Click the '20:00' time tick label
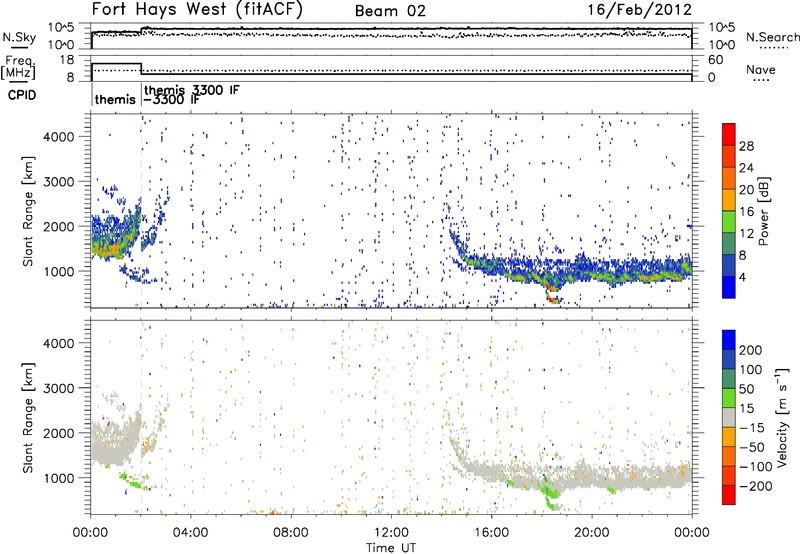The width and height of the screenshot is (800, 554). 591,533
